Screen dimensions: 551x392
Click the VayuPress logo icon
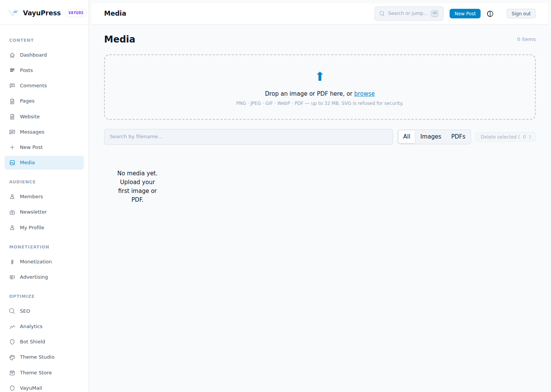[13, 13]
